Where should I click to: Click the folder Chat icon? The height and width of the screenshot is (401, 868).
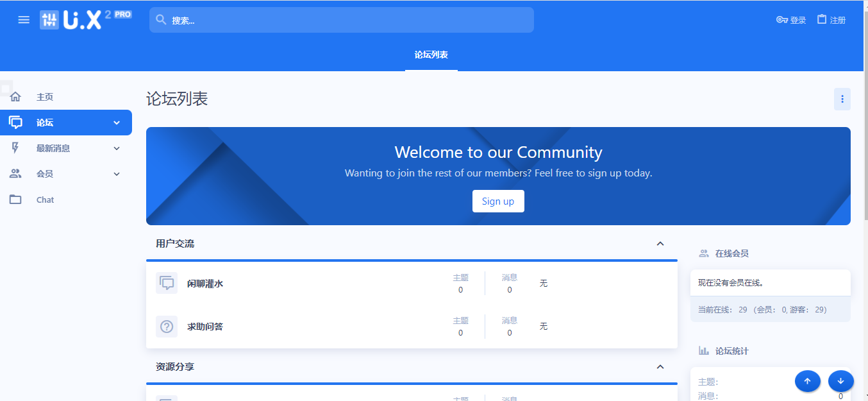(x=15, y=200)
